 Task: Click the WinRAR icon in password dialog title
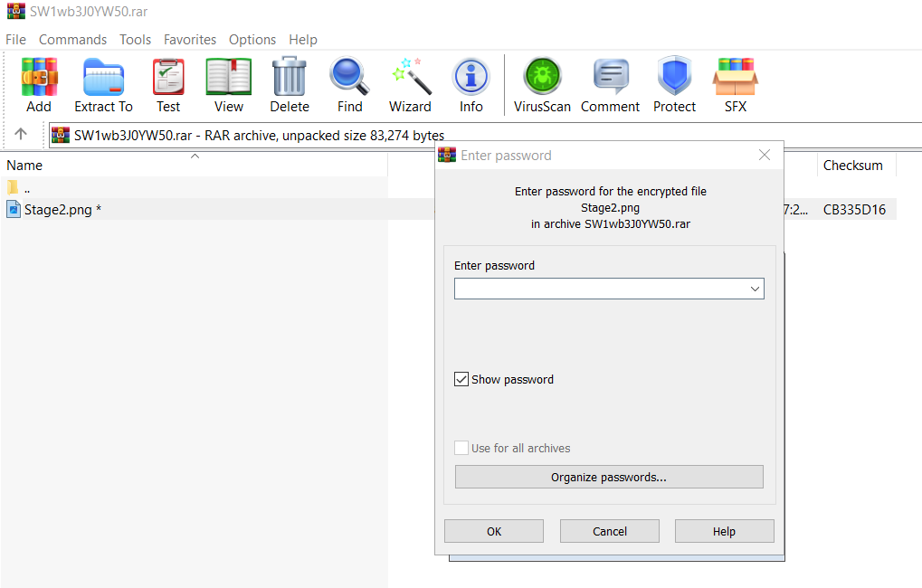(447, 155)
